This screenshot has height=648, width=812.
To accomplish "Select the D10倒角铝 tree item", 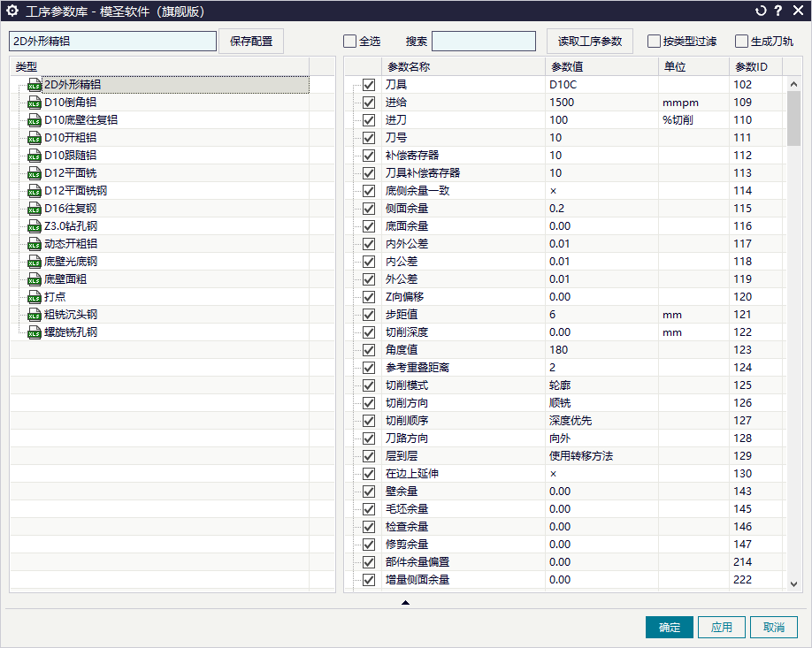I will (71, 103).
